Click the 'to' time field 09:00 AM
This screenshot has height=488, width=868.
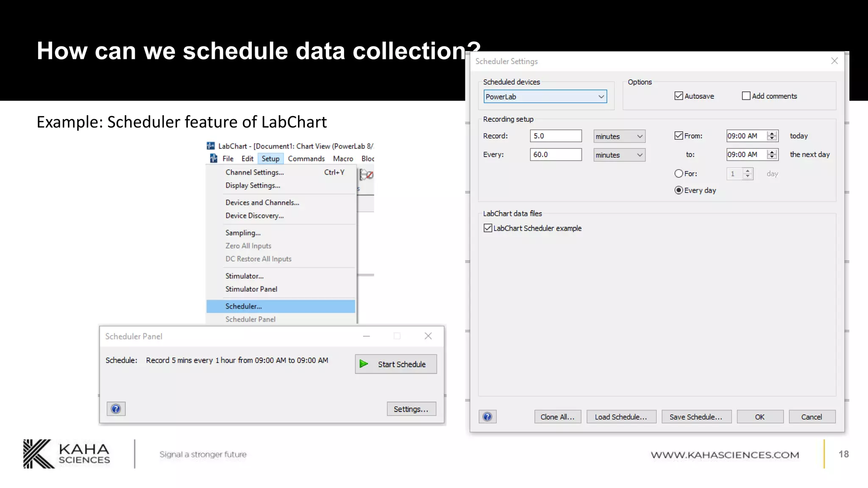coord(746,155)
